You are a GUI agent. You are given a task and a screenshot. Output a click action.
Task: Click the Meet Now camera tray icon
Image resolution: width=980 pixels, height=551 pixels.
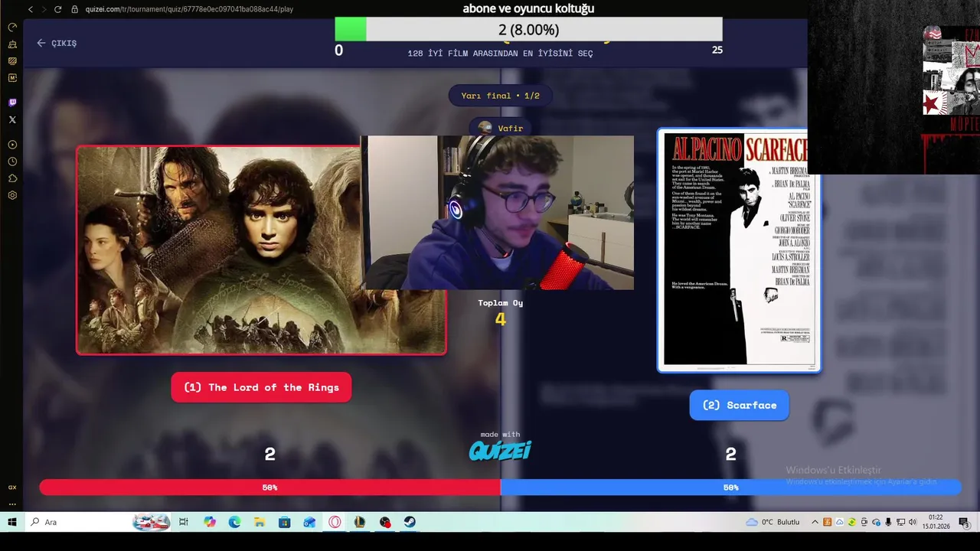(864, 522)
